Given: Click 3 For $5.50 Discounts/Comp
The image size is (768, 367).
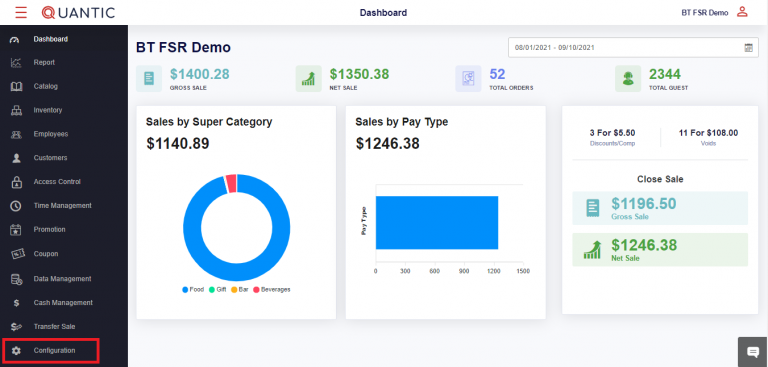Looking at the screenshot, I should pos(612,137).
